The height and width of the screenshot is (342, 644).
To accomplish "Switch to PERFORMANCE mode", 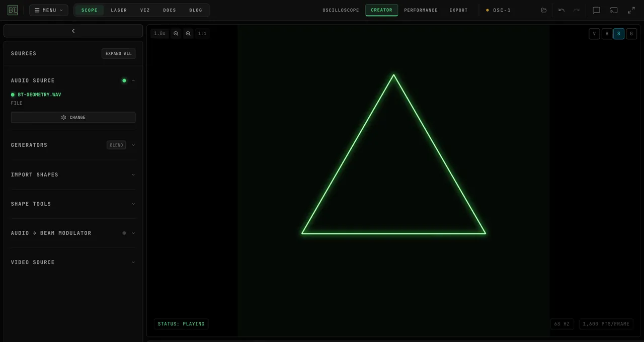I will pos(421,10).
